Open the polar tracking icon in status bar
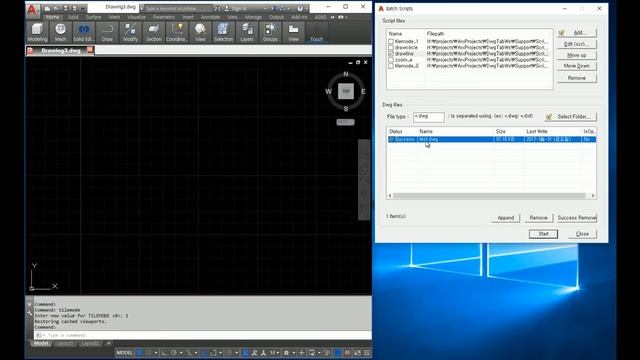 174,353
